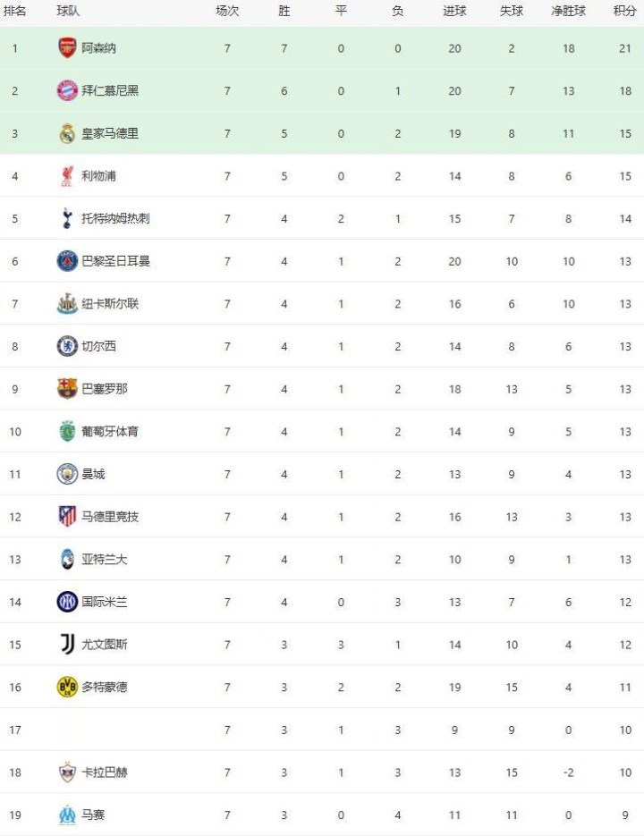Viewport: 644px width, 836px height.
Task: Click the Liverpool club badge
Action: (x=67, y=176)
